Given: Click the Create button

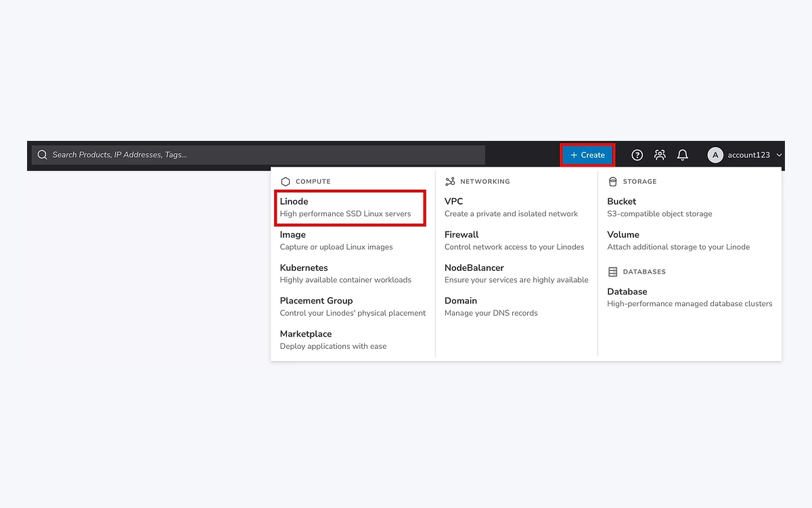Looking at the screenshot, I should click(x=587, y=155).
